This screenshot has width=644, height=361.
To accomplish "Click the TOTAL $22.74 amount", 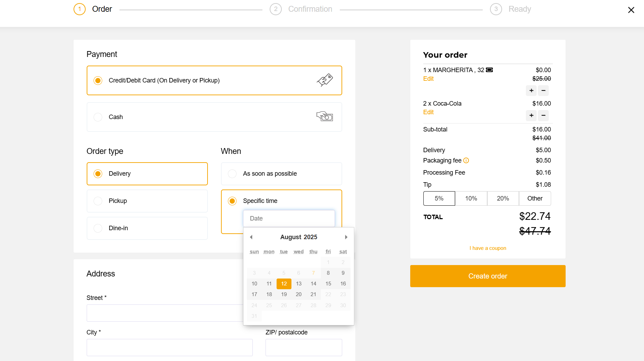I will click(535, 216).
